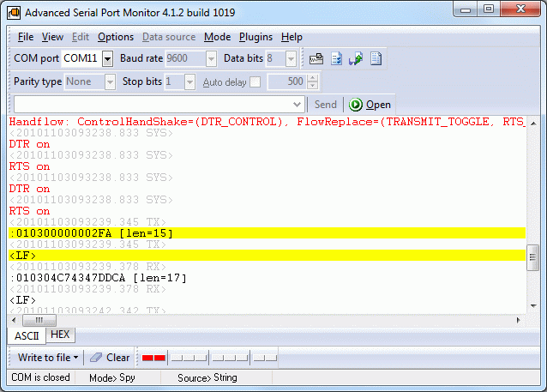547x392 pixels.
Task: Click the highlighted yellow <LF> line
Action: click(267, 256)
